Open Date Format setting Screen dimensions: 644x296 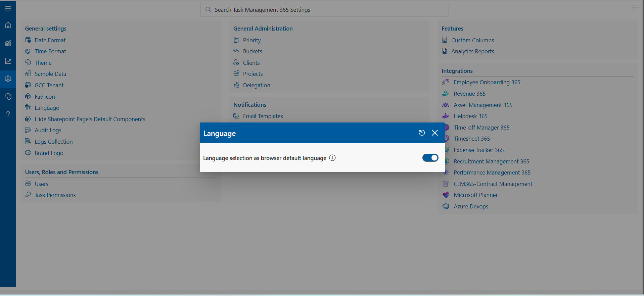[50, 40]
